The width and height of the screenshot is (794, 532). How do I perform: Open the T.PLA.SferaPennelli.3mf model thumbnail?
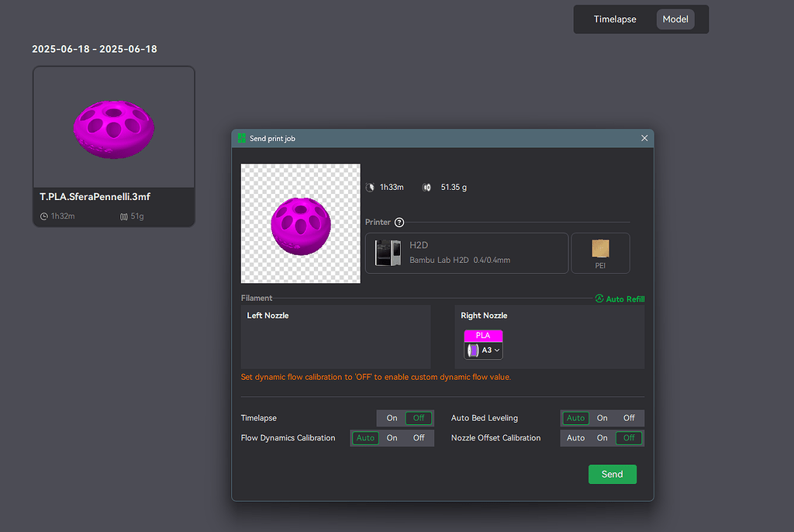[x=114, y=147]
